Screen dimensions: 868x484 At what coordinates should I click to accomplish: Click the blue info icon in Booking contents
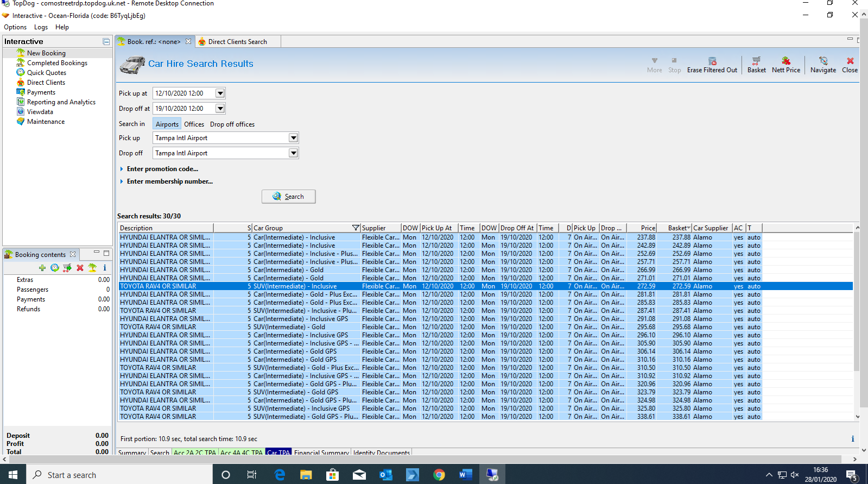click(105, 268)
